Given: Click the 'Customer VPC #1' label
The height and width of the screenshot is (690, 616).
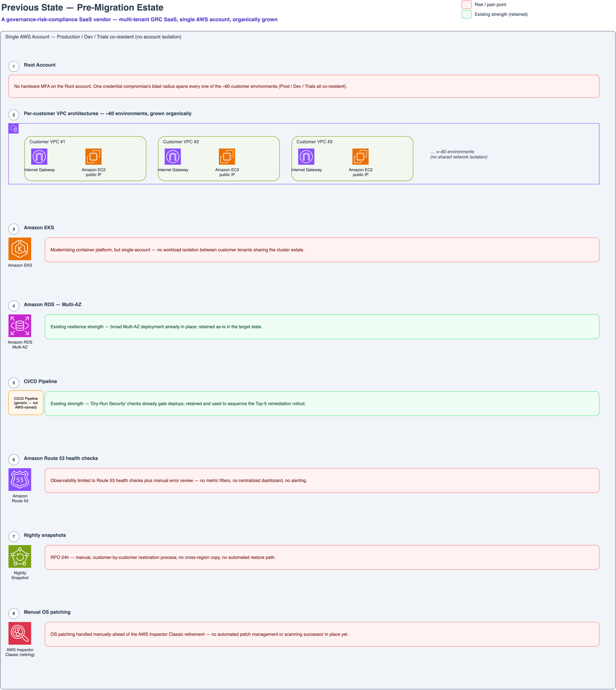Looking at the screenshot, I should tap(47, 142).
